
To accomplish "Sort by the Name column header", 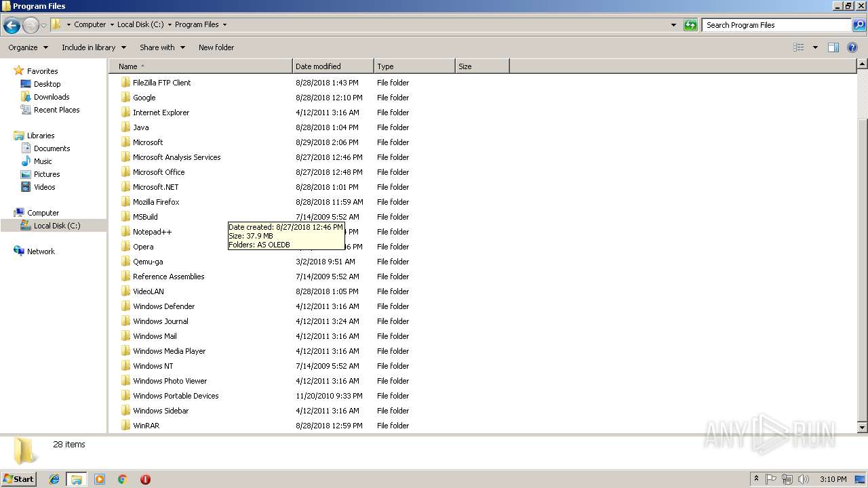I will pyautogui.click(x=201, y=66).
